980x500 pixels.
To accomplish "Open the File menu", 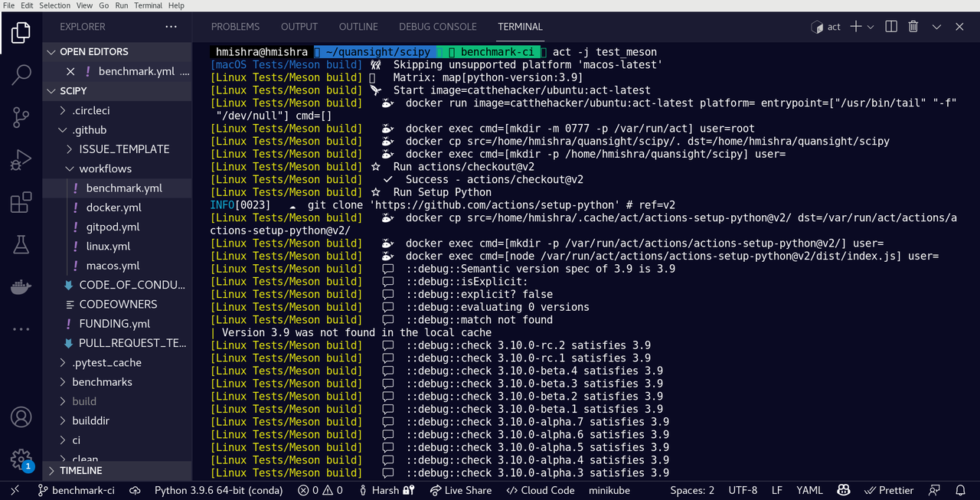I will tap(8, 5).
